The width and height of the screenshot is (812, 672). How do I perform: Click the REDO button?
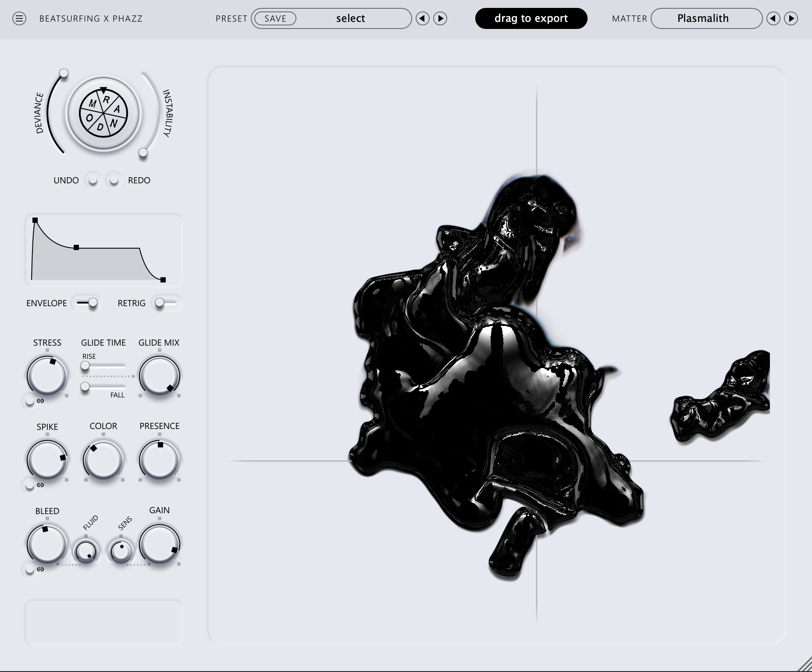[x=114, y=180]
